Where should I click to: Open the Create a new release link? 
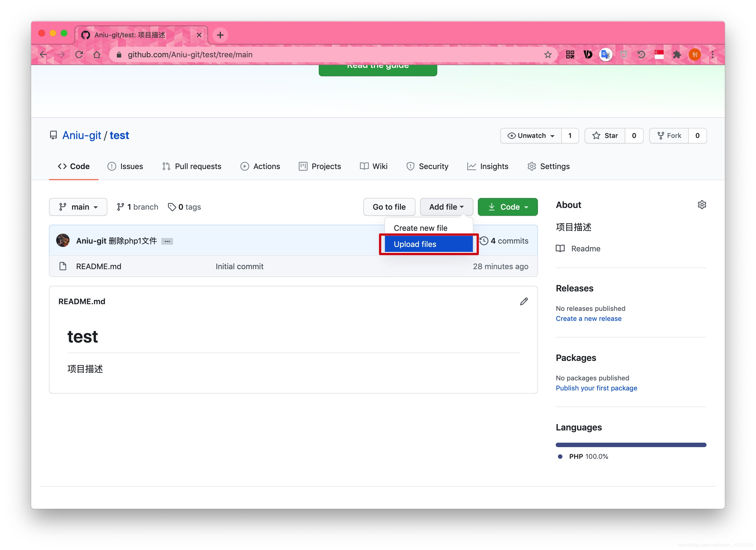pyautogui.click(x=588, y=318)
